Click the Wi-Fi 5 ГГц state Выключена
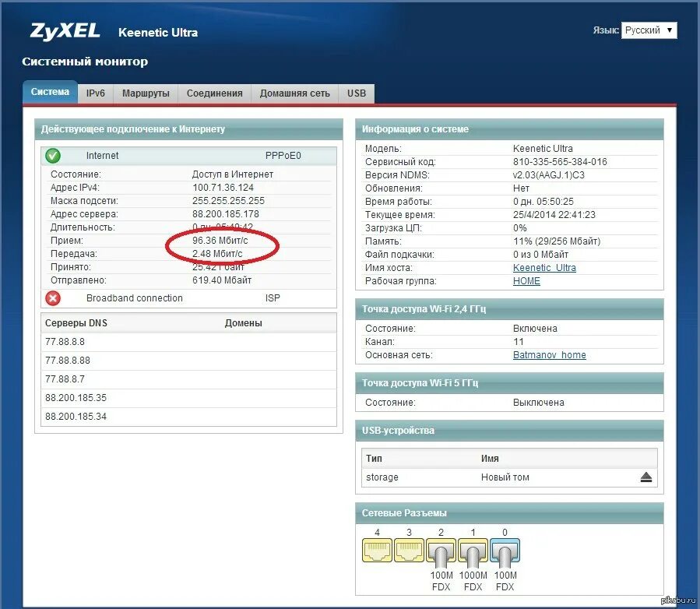700x609 pixels. tap(538, 403)
